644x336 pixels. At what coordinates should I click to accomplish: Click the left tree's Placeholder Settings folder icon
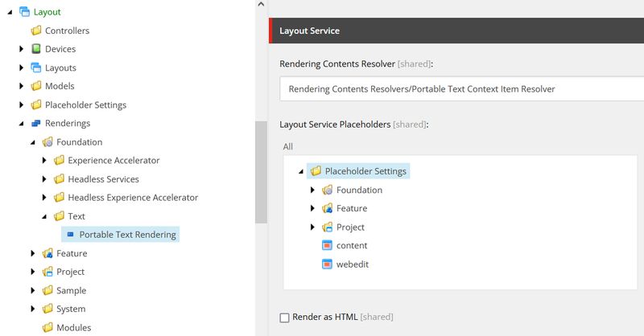point(36,104)
